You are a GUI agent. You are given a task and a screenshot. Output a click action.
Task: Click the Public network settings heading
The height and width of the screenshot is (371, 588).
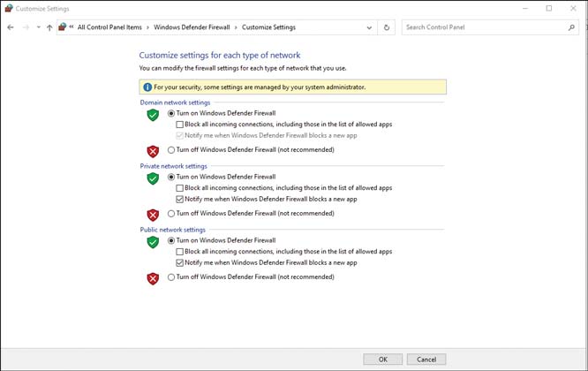(x=173, y=230)
